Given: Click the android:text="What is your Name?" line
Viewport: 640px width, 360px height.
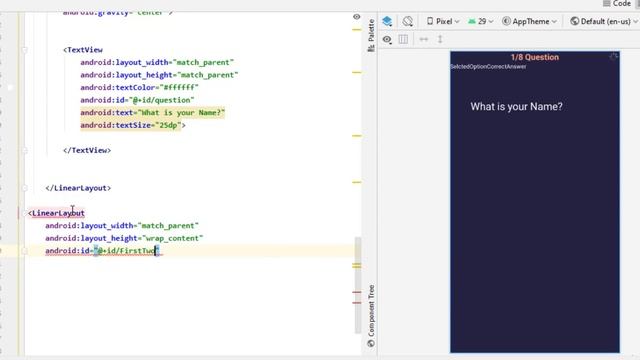Looking at the screenshot, I should tap(153, 113).
